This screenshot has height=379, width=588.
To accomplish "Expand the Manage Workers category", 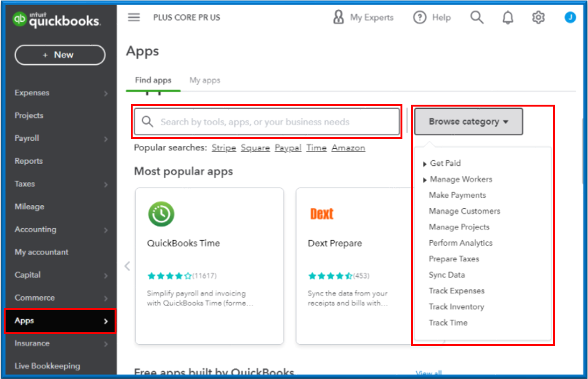I will click(457, 180).
